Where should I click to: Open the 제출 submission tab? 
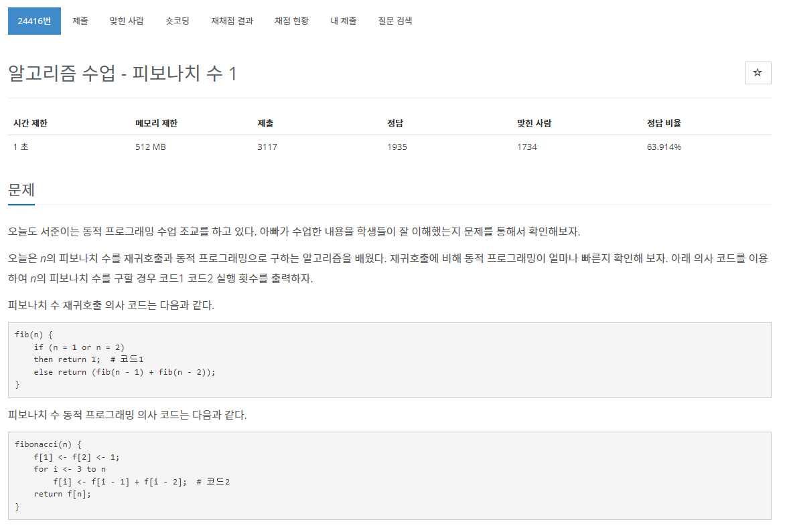click(80, 21)
